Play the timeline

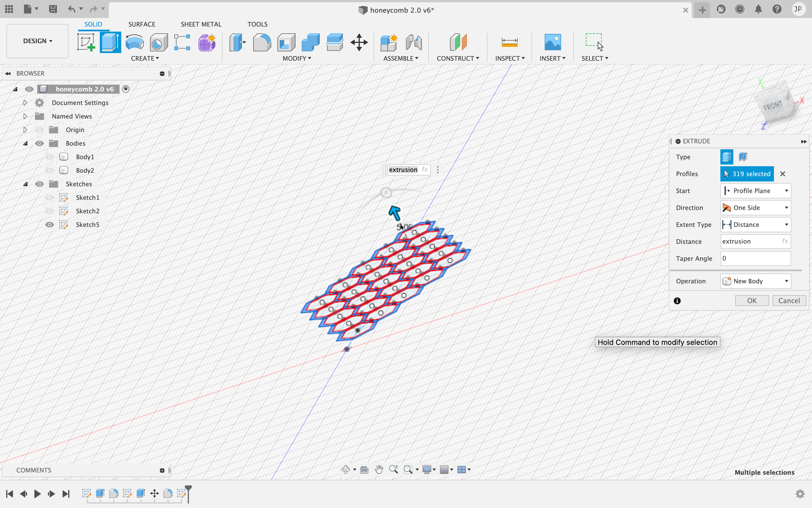click(x=37, y=494)
